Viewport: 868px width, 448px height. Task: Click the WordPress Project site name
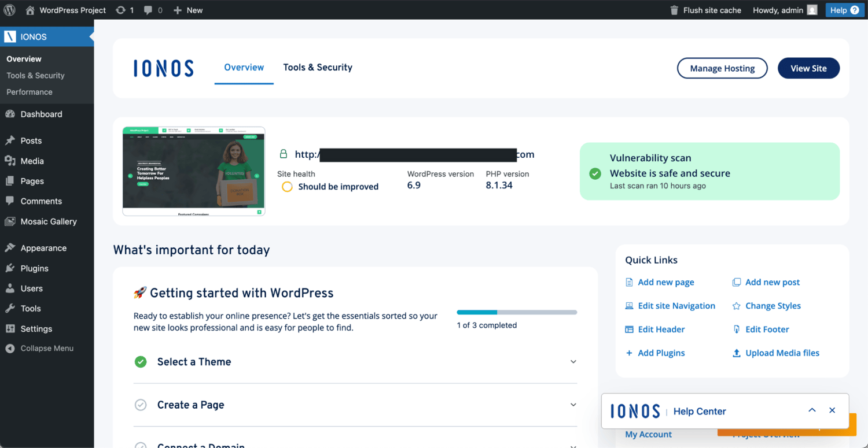[73, 10]
